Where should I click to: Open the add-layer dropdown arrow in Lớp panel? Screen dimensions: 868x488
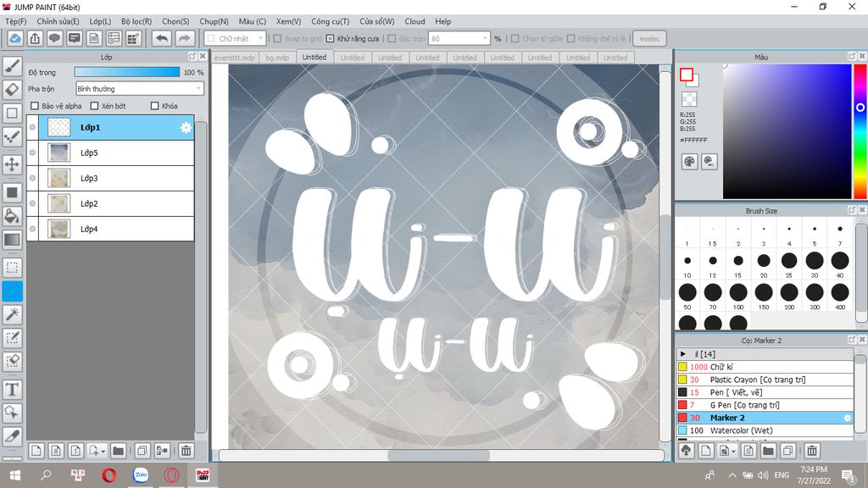click(x=103, y=452)
